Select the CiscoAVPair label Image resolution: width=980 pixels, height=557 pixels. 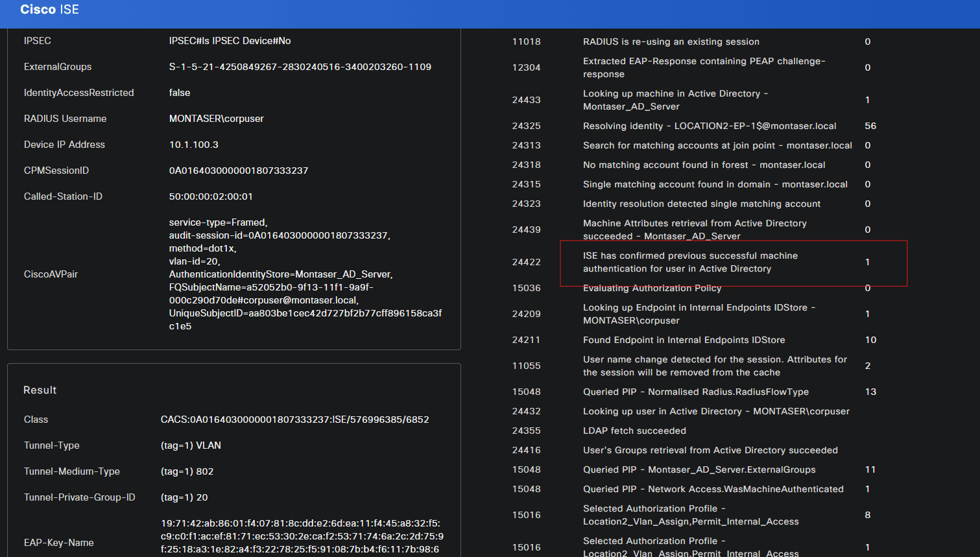[51, 274]
